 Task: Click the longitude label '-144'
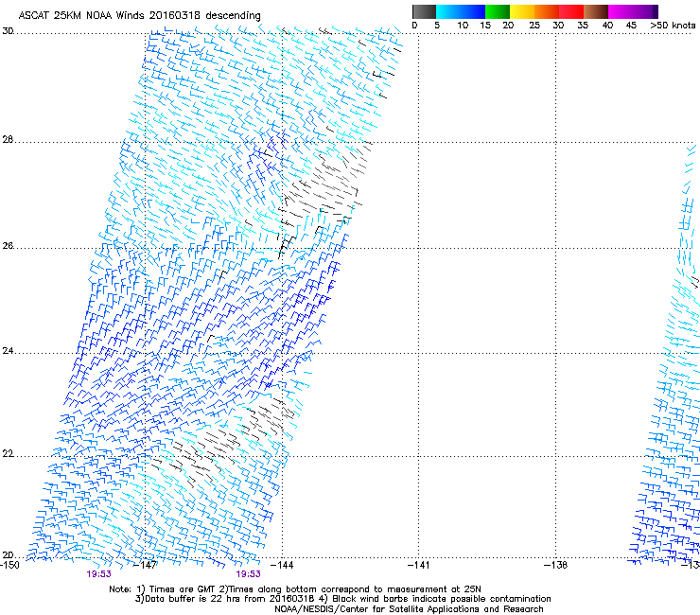282,565
